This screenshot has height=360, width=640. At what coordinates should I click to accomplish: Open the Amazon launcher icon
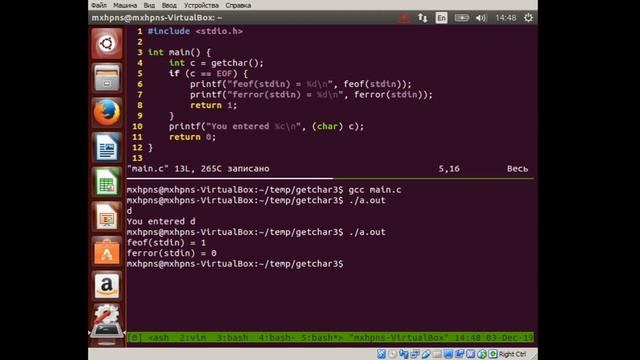107,286
